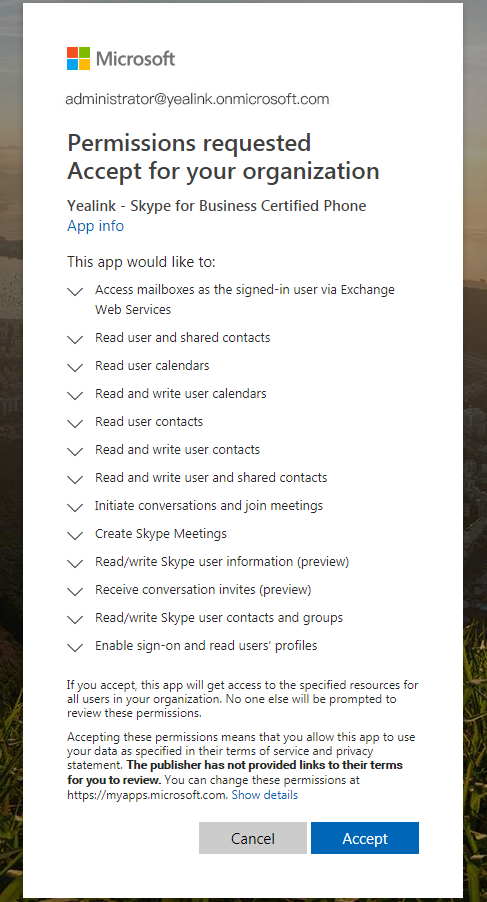Expand Initiate conversations and join meetings
Viewport: 487px width, 902px height.
[75, 507]
